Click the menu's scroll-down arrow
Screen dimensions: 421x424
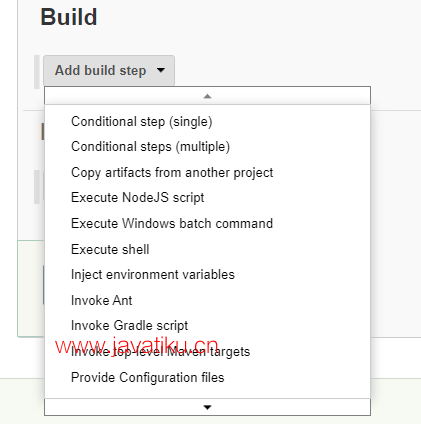click(207, 407)
